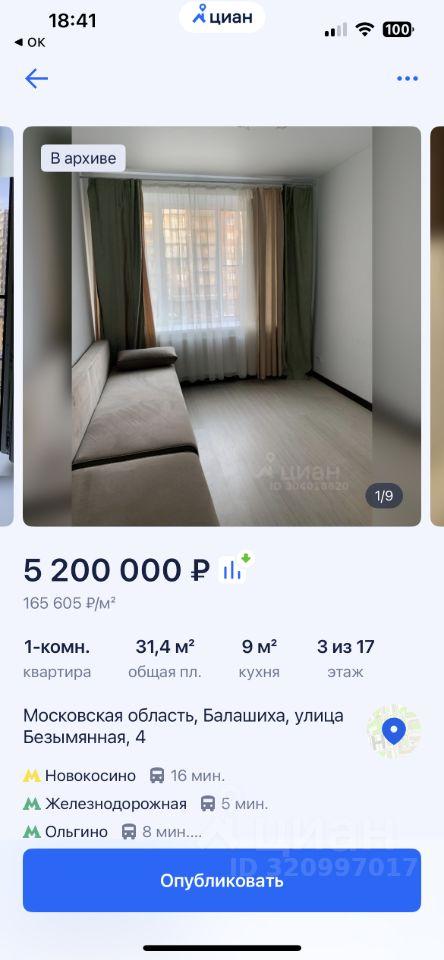
Task: Open the main apartment room photo
Action: point(222,326)
